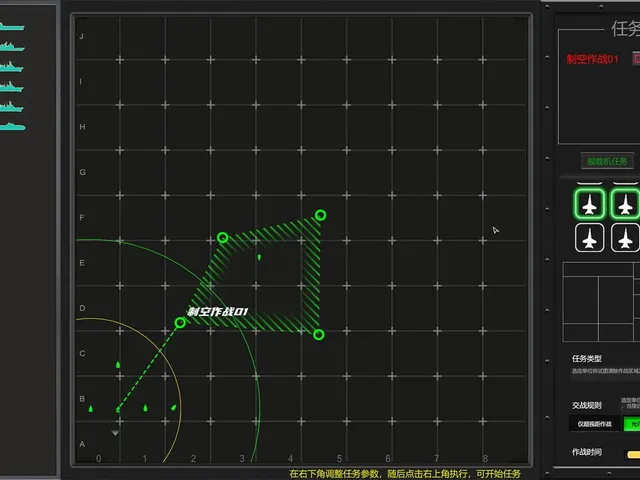Click the row label A on the grid
This screenshot has height=480, width=640.
pos(82,444)
